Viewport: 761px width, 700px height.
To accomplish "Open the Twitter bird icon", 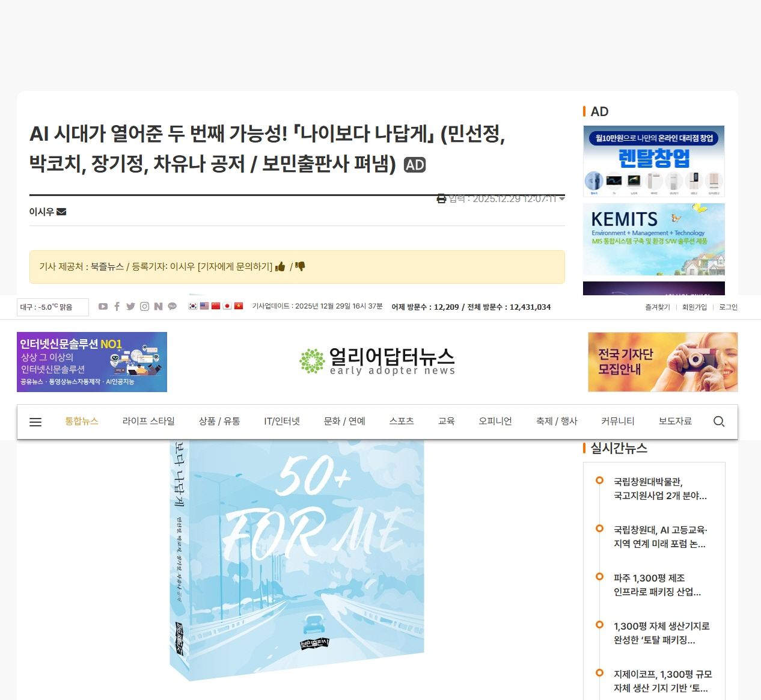I will 130,306.
